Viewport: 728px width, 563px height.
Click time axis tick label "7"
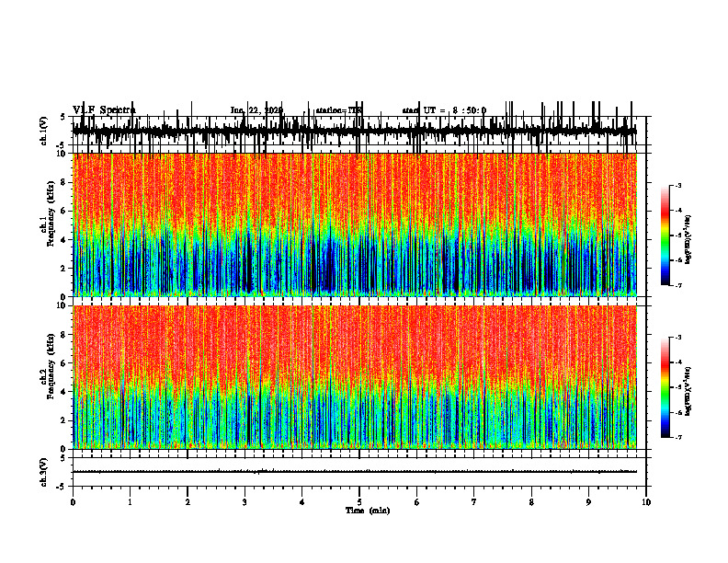click(474, 502)
